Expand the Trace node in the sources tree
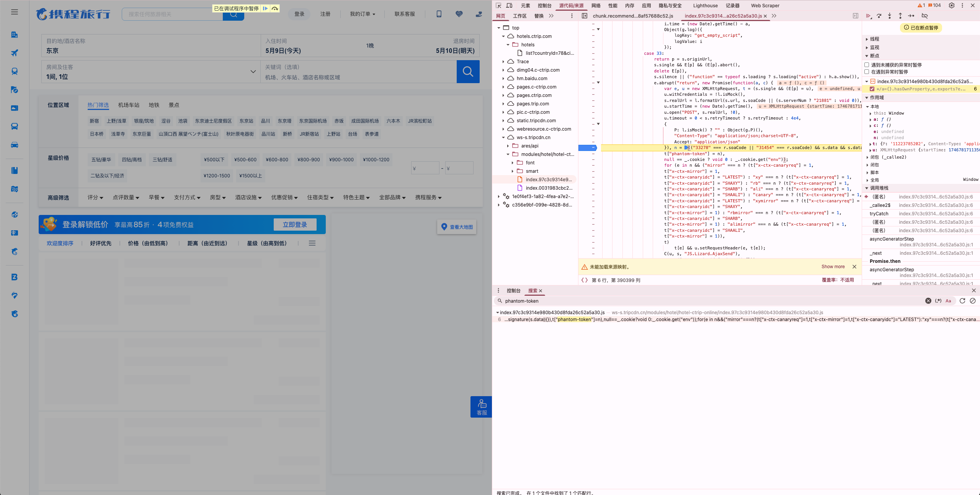Image resolution: width=980 pixels, height=495 pixels. (x=503, y=61)
